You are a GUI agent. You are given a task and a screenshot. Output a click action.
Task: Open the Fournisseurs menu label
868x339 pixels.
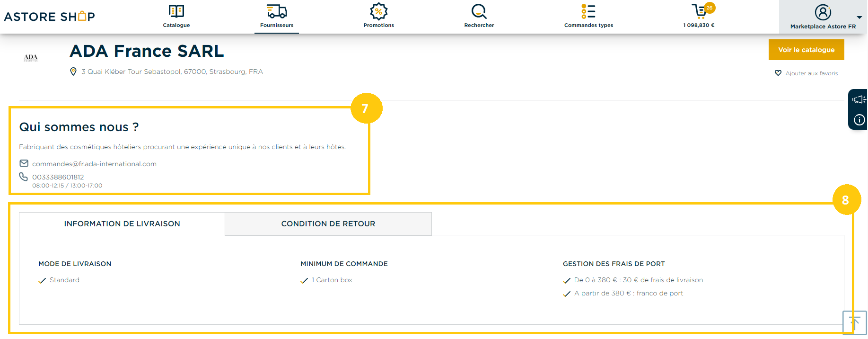[277, 26]
